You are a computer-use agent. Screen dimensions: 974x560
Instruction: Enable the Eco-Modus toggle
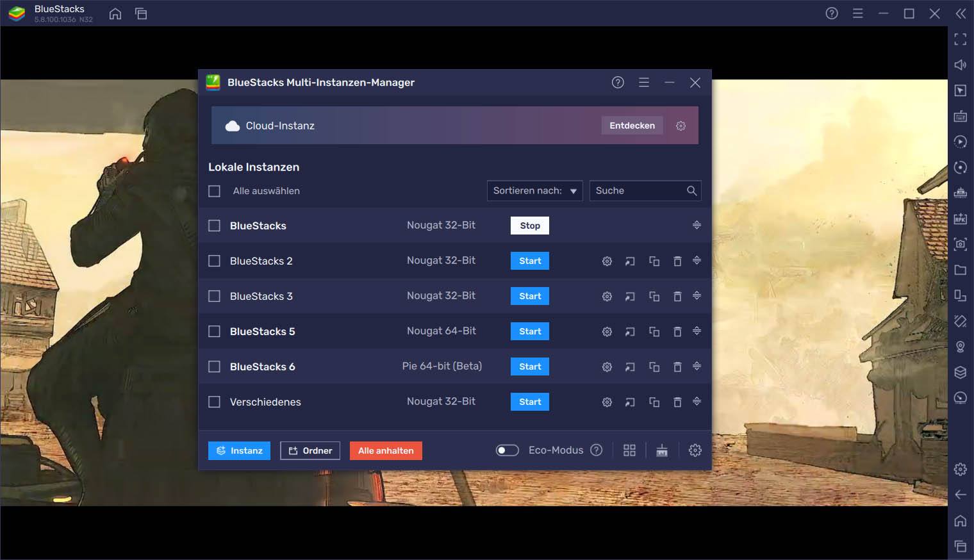pos(508,450)
